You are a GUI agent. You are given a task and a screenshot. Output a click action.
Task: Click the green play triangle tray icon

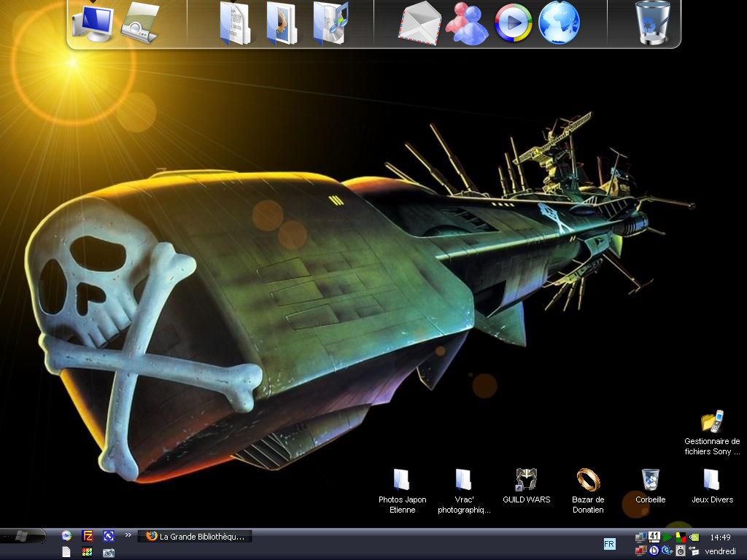click(x=667, y=537)
